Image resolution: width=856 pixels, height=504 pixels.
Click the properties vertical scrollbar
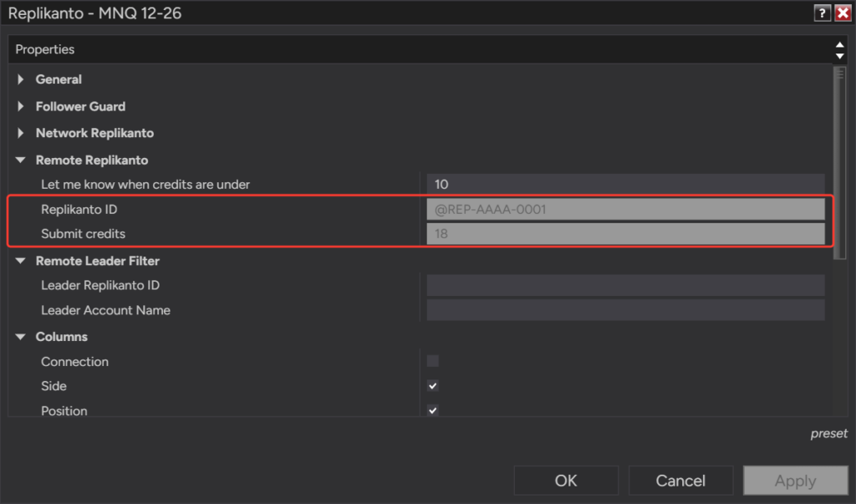[x=839, y=163]
